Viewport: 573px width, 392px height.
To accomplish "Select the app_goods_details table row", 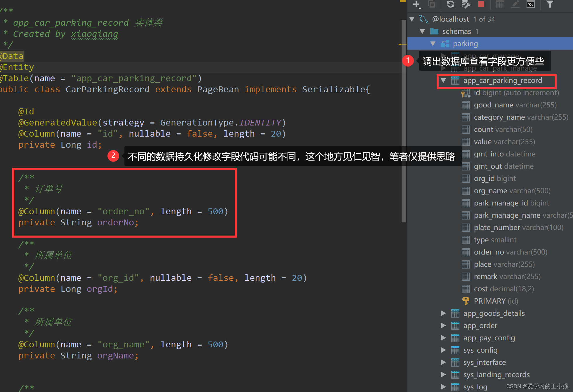I will (x=490, y=313).
